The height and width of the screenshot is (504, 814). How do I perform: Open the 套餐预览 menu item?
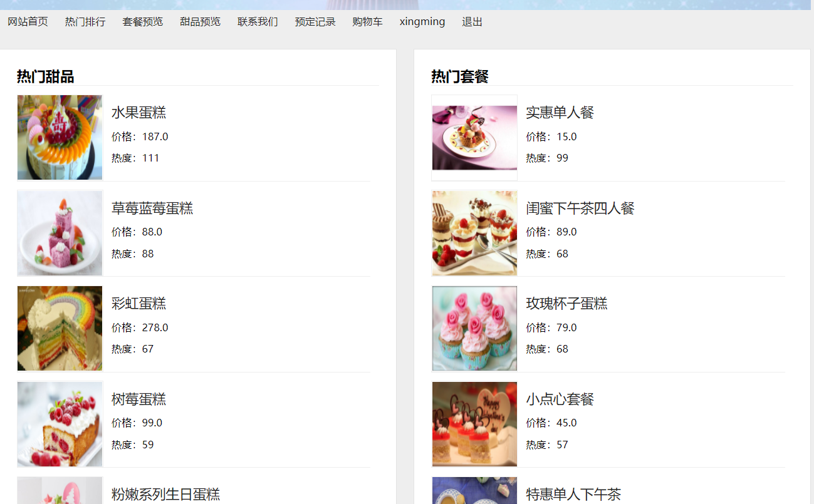[143, 22]
